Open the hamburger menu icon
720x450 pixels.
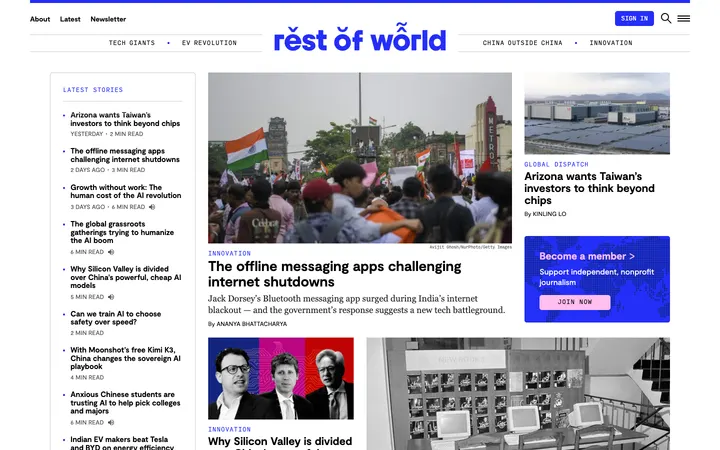pyautogui.click(x=683, y=18)
